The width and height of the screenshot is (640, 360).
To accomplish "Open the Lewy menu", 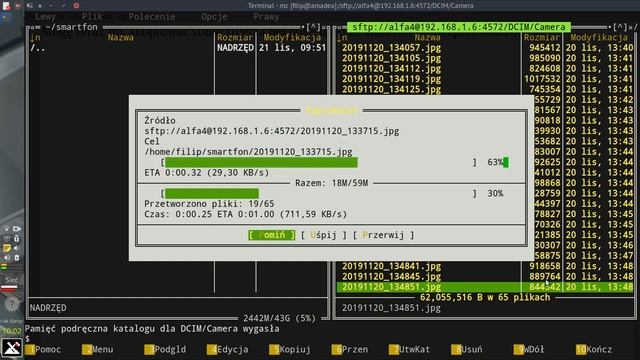I will point(45,17).
